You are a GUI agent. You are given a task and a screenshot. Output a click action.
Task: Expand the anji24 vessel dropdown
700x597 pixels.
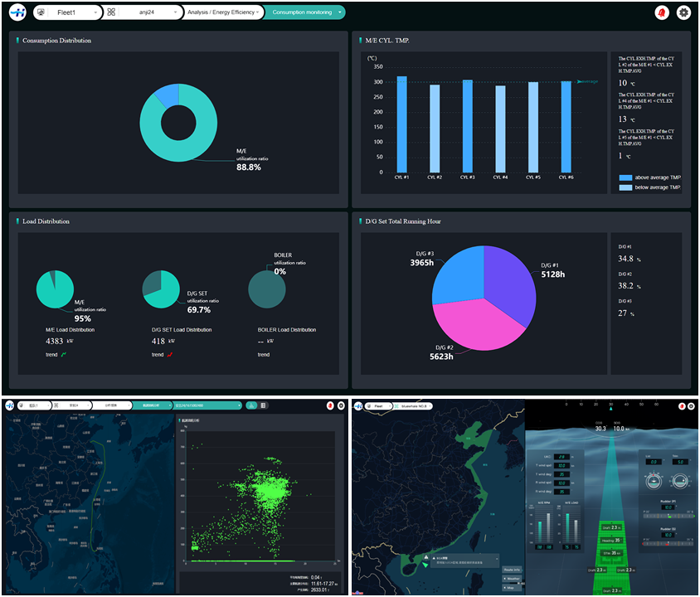pos(143,12)
